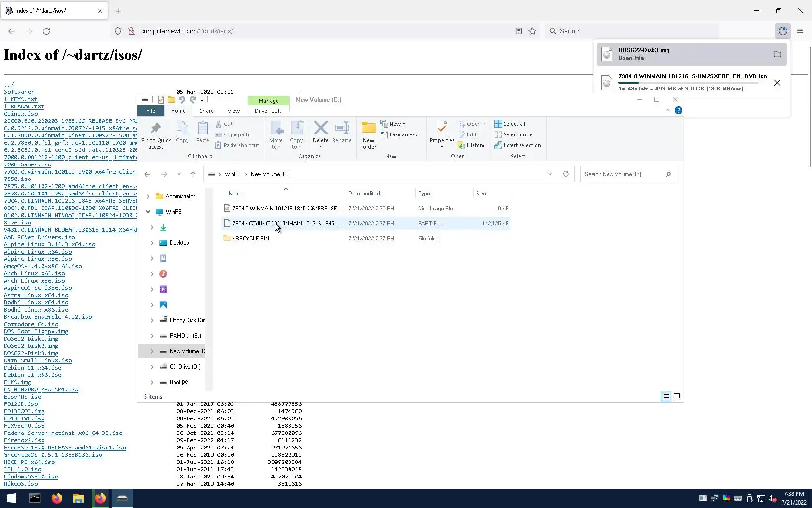The width and height of the screenshot is (812, 508).
Task: Click the Firefox Search box
Action: click(632, 31)
